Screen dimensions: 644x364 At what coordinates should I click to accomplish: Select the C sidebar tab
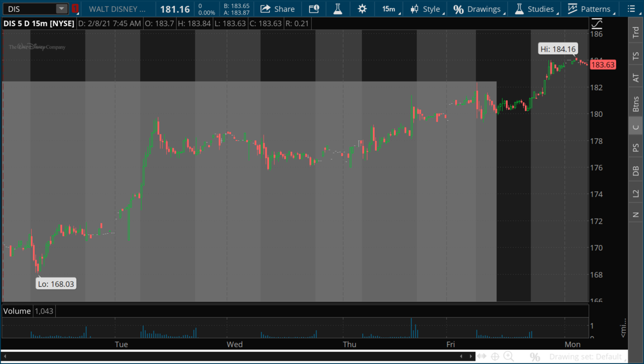[x=636, y=127]
